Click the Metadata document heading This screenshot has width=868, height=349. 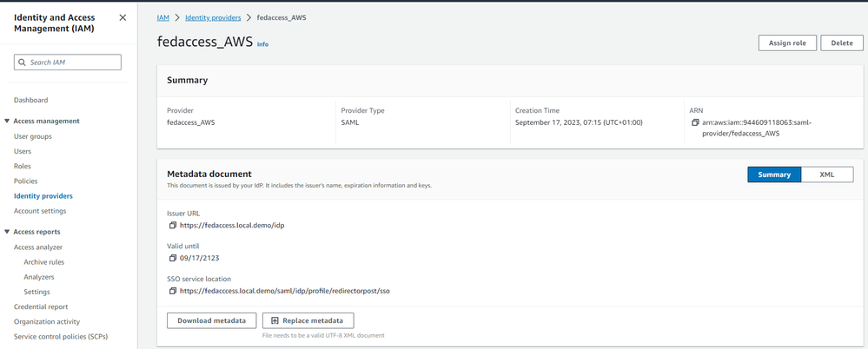point(209,174)
